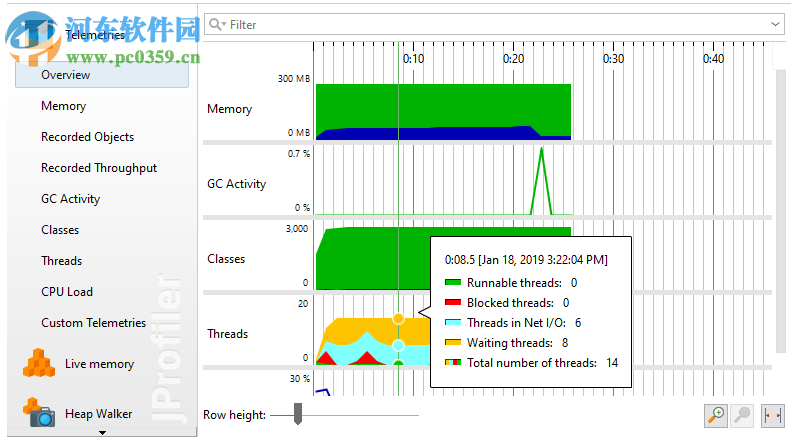
Task: Click the zoom out magnifier button
Action: 742,415
